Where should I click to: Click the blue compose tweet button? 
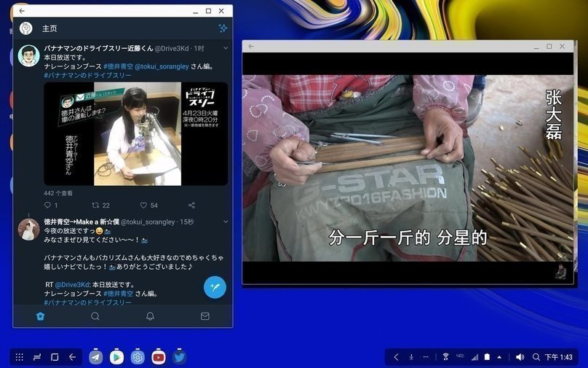pyautogui.click(x=215, y=287)
